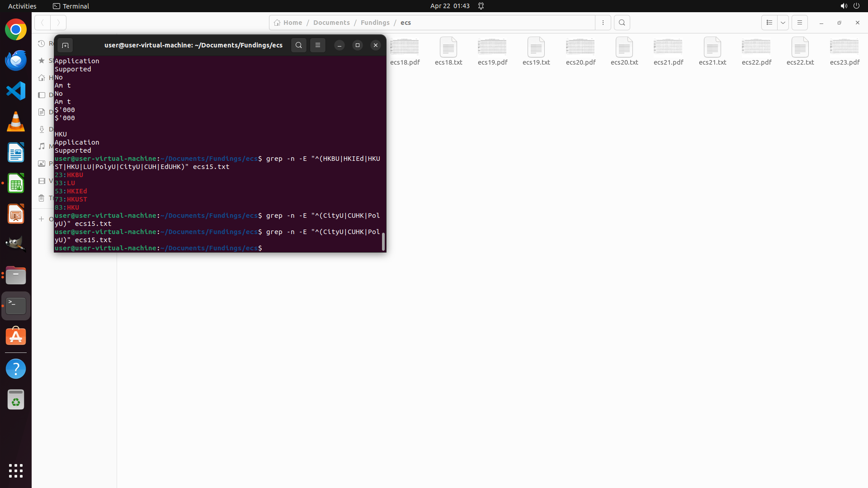Viewport: 868px width, 488px height.
Task: Open the path bar three-dot menu
Action: pos(603,23)
